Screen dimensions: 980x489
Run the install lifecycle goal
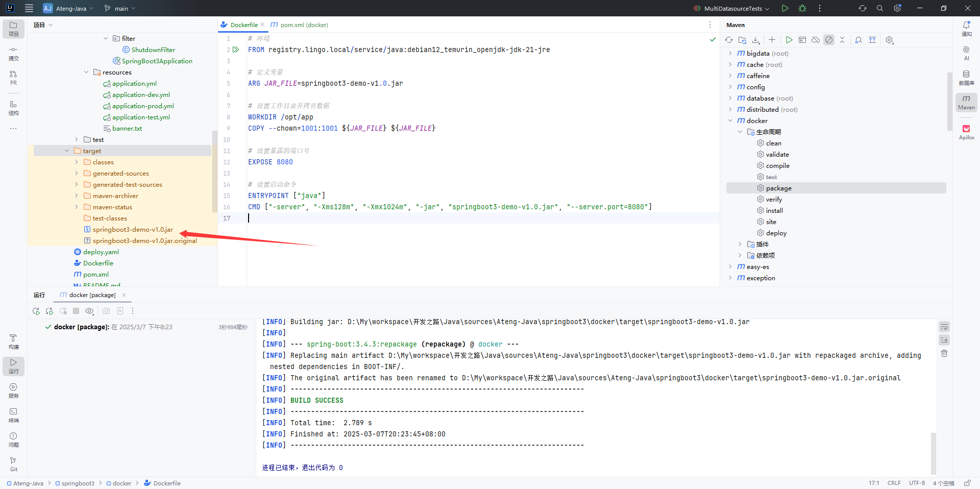click(774, 210)
